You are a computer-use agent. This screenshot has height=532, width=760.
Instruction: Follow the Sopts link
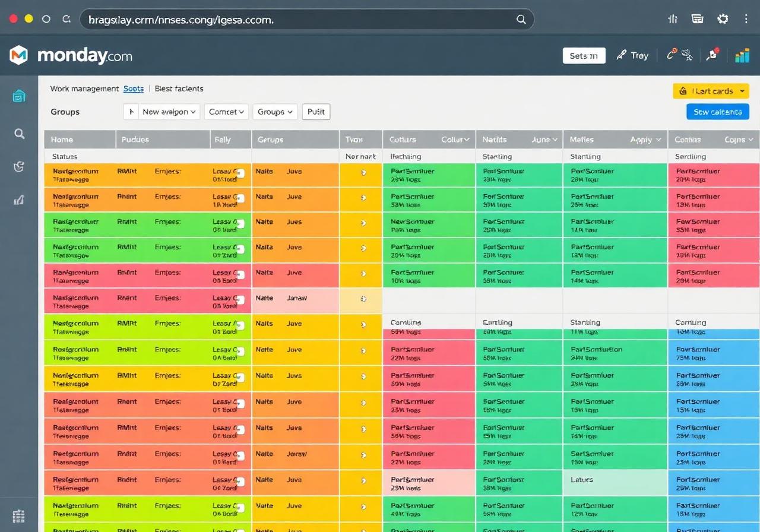click(x=134, y=88)
